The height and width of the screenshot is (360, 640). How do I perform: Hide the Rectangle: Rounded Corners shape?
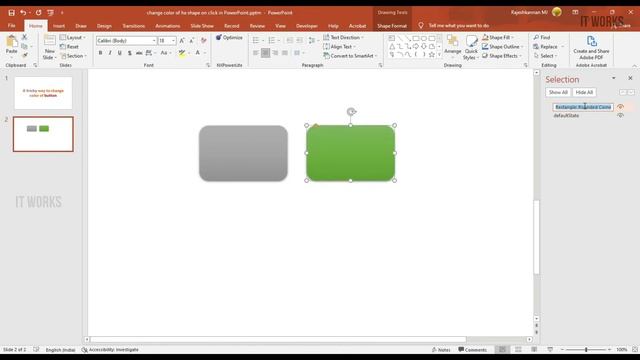tap(620, 107)
